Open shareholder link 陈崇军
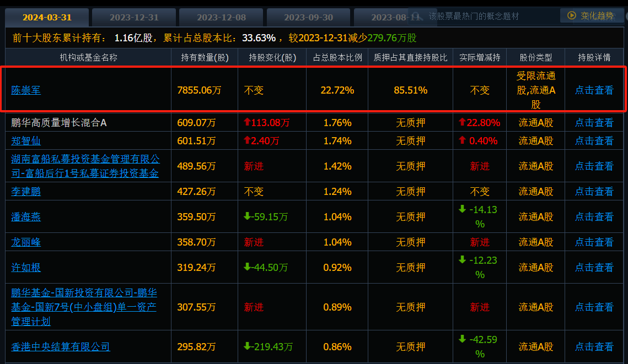The width and height of the screenshot is (628, 364). [26, 90]
